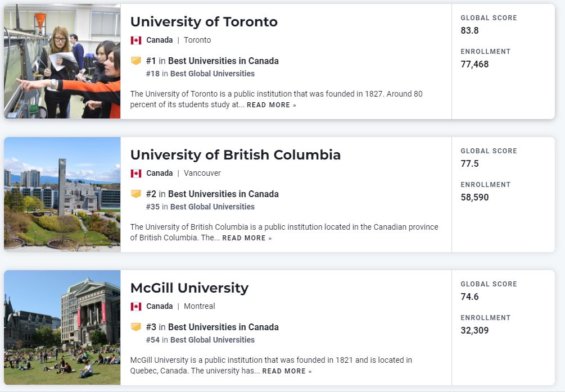Click READ MORE for University of Toronto
The height and width of the screenshot is (392, 565).
pyautogui.click(x=272, y=105)
